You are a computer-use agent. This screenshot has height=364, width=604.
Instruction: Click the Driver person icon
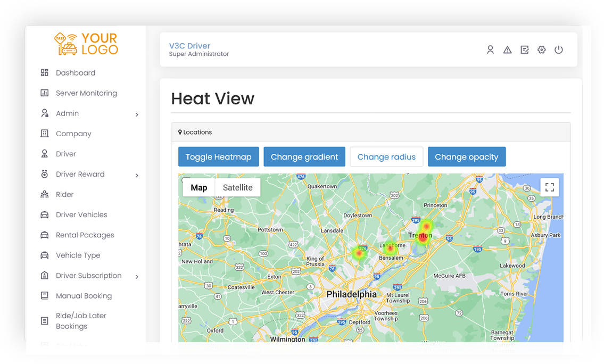45,154
